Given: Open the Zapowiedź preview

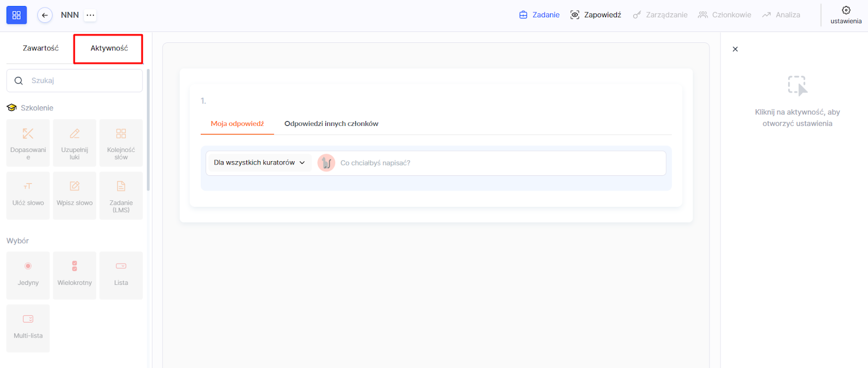Looking at the screenshot, I should (x=596, y=15).
